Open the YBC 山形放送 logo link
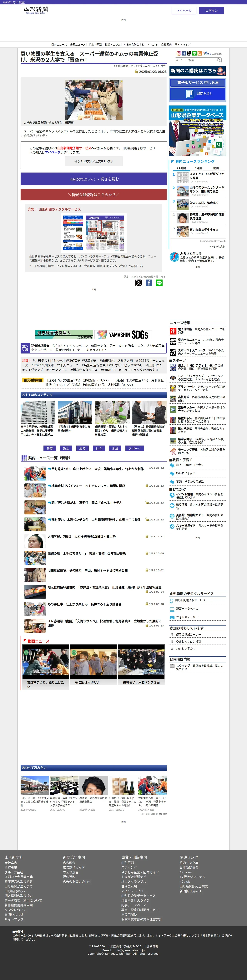247x980 pixels. tap(212, 54)
